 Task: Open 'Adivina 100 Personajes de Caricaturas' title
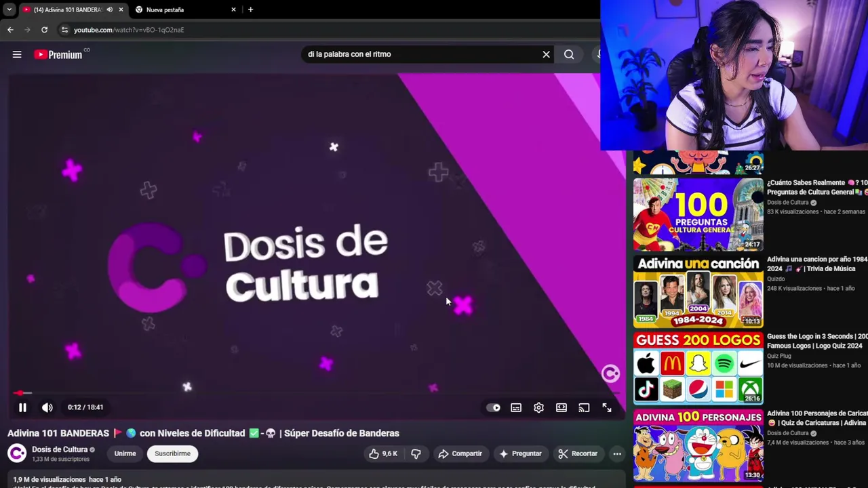(x=817, y=418)
